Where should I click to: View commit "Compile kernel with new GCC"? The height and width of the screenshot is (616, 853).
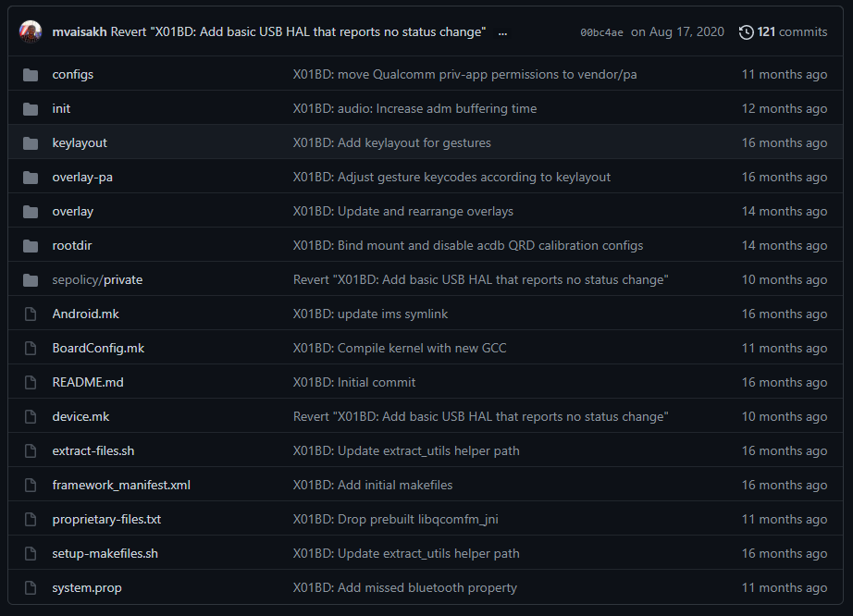tap(400, 349)
